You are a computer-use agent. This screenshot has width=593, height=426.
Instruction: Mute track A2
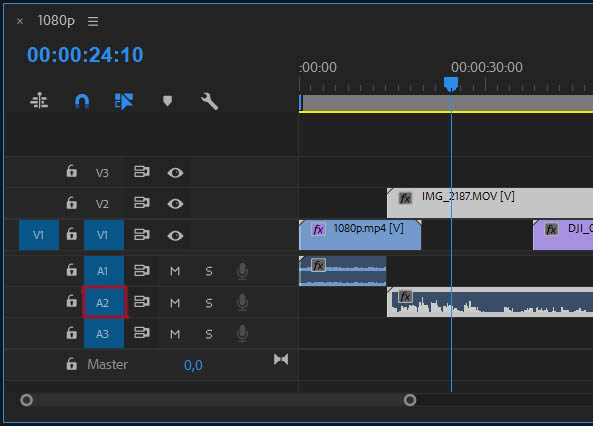(175, 303)
